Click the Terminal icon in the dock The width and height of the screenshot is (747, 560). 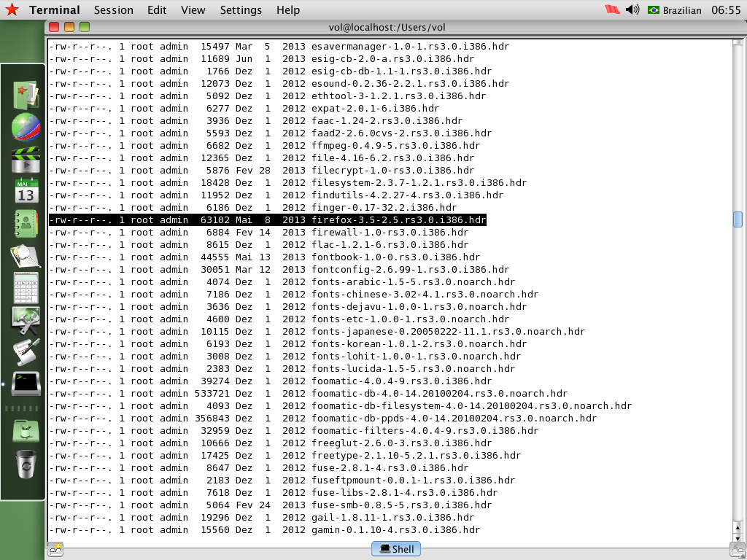pos(26,384)
